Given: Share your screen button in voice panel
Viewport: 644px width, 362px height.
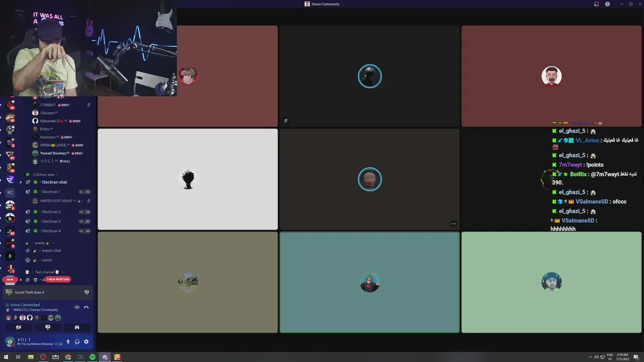Looking at the screenshot, I should coord(48,327).
